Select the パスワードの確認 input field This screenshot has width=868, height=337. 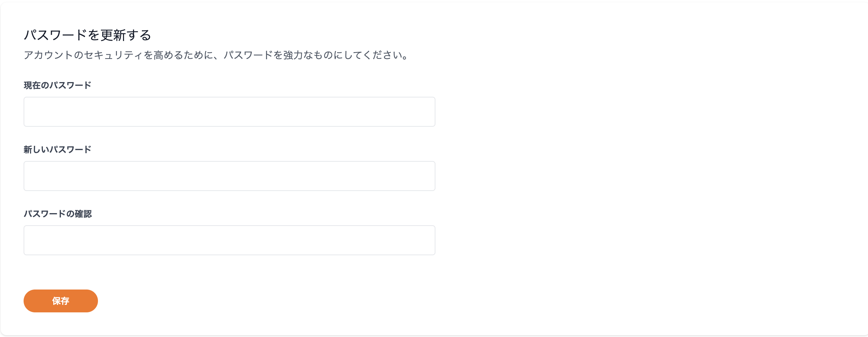click(229, 240)
